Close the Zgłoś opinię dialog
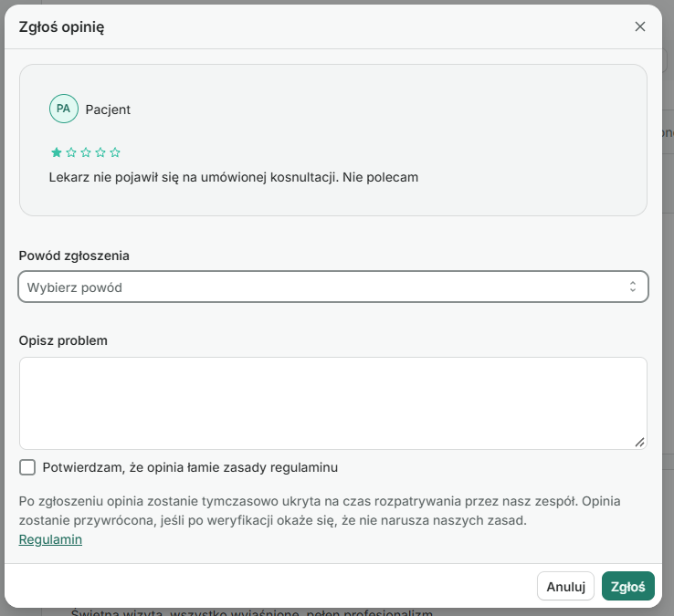This screenshot has height=616, width=674. (x=639, y=26)
